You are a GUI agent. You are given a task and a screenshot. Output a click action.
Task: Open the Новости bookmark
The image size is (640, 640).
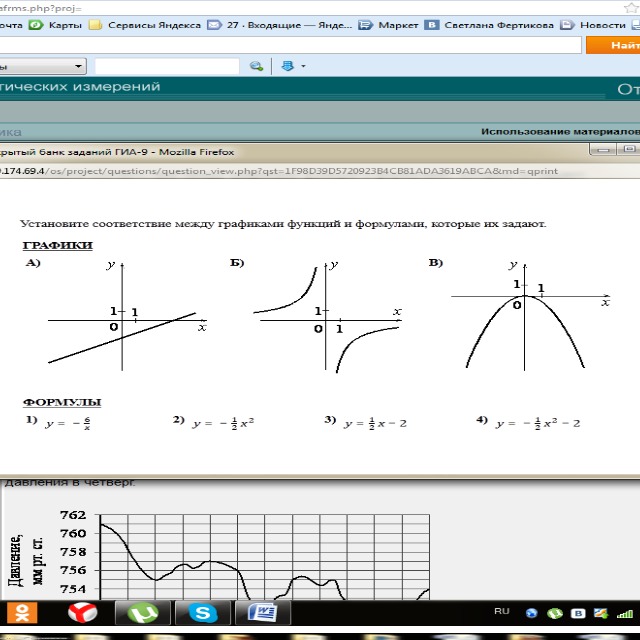[x=593, y=25]
